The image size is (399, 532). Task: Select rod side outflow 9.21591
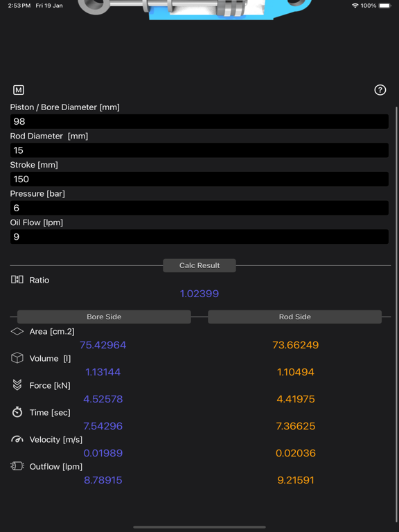click(296, 480)
